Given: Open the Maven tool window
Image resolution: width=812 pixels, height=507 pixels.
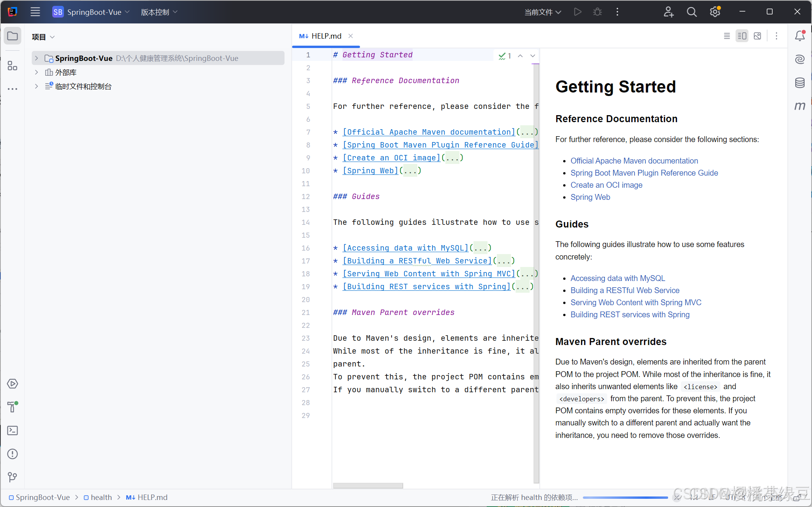Looking at the screenshot, I should (x=800, y=106).
